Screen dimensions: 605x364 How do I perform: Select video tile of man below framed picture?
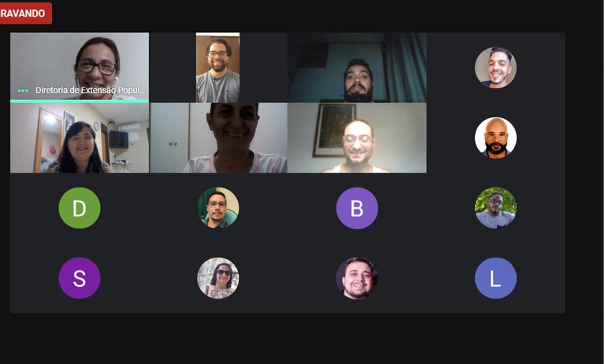click(357, 138)
